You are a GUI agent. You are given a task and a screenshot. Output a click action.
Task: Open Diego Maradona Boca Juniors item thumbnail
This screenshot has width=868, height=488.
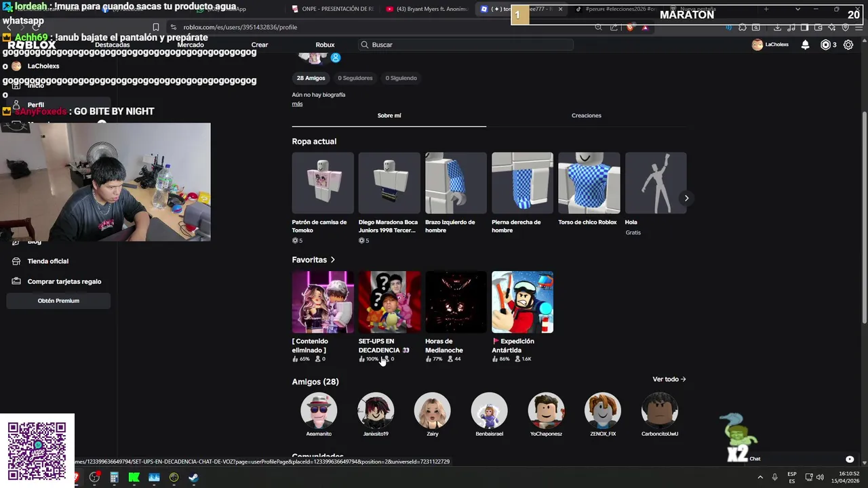click(x=389, y=183)
